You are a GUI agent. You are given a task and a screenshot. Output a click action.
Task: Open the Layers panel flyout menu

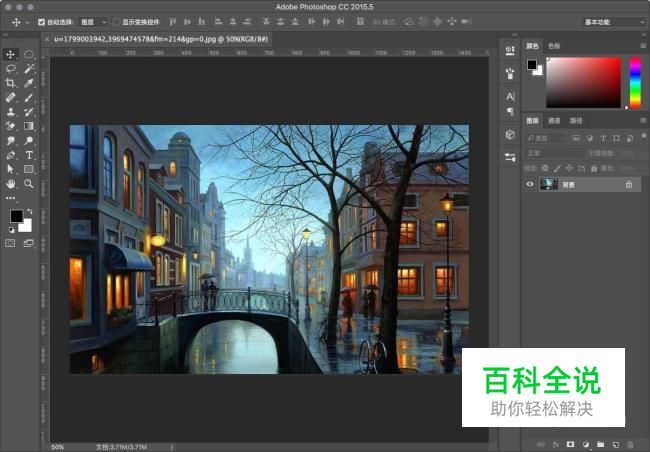(x=643, y=120)
